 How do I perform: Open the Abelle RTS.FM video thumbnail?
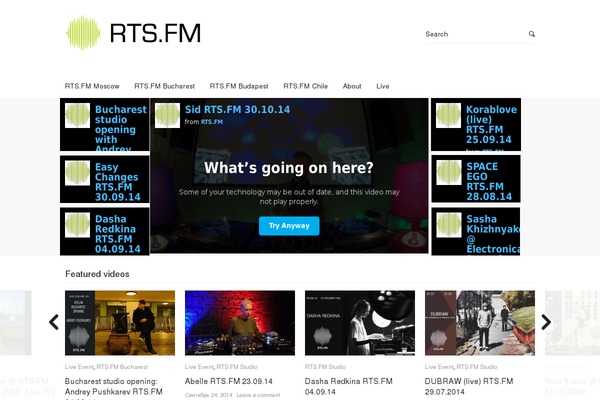point(240,323)
